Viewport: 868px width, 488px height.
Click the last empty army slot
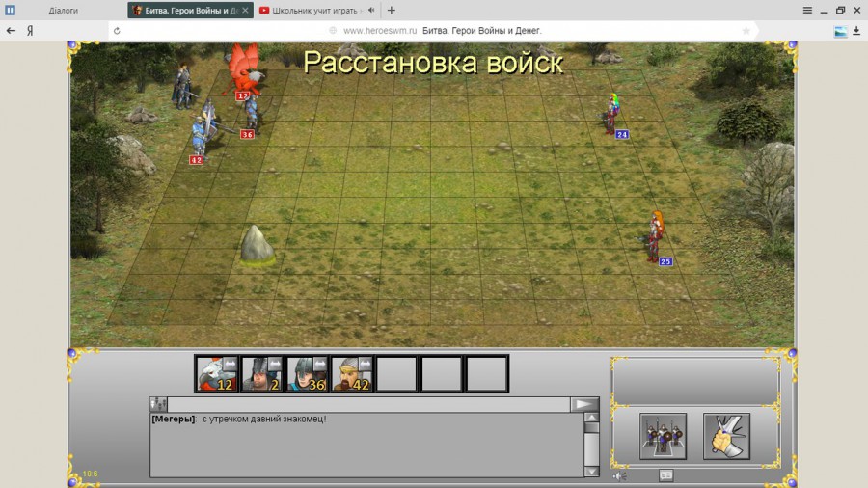tap(487, 374)
